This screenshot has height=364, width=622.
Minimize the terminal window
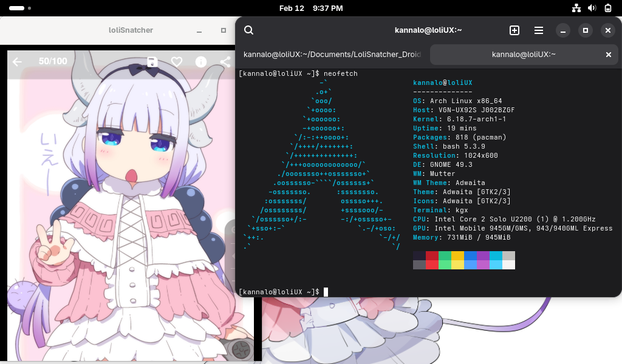(563, 30)
